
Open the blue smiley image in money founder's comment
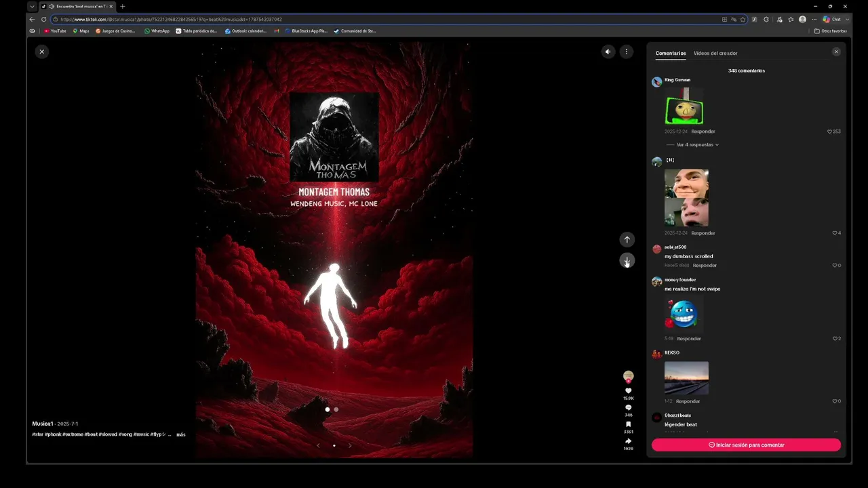(x=684, y=314)
